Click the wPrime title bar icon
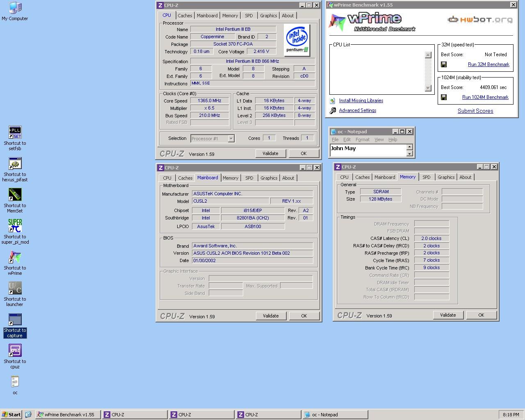Image resolution: width=525 pixels, height=420 pixels. [330, 5]
